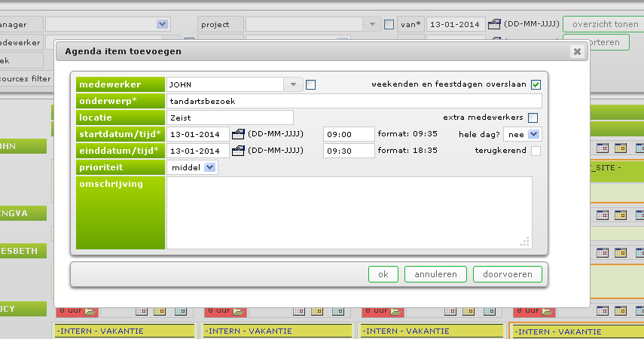The width and height of the screenshot is (644, 339).
Task: Click cyan calendar icon above second VAKANTIE bar
Action: pos(338,311)
